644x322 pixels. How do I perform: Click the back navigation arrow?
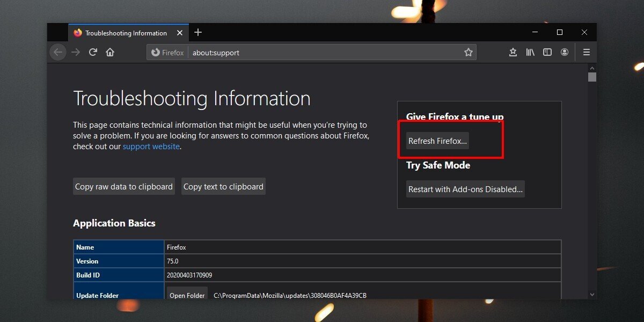[x=57, y=52]
